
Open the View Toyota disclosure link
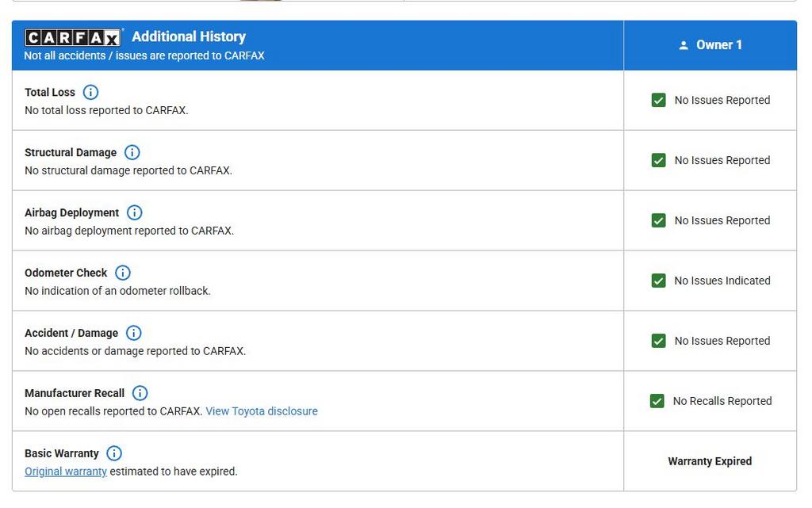262,411
